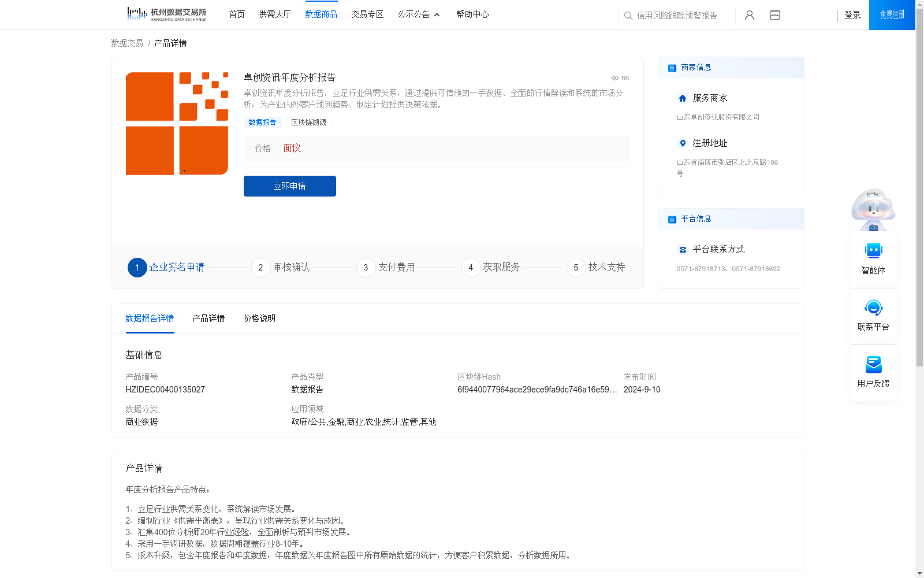Click the registered address text

pyautogui.click(x=728, y=168)
